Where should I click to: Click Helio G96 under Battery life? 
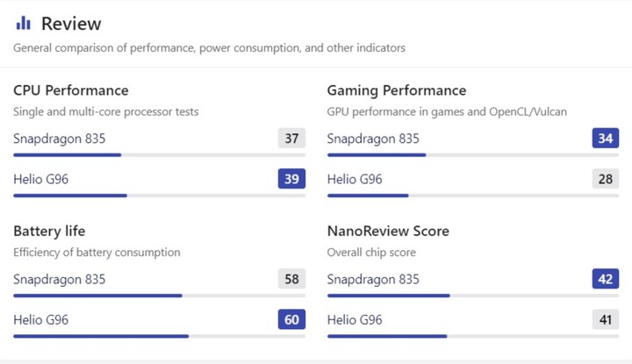pos(40,320)
